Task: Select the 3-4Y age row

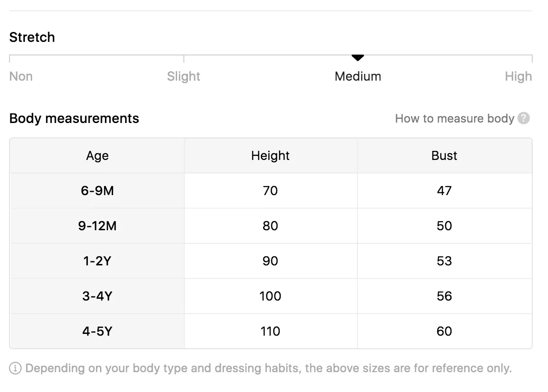Action: click(x=271, y=296)
